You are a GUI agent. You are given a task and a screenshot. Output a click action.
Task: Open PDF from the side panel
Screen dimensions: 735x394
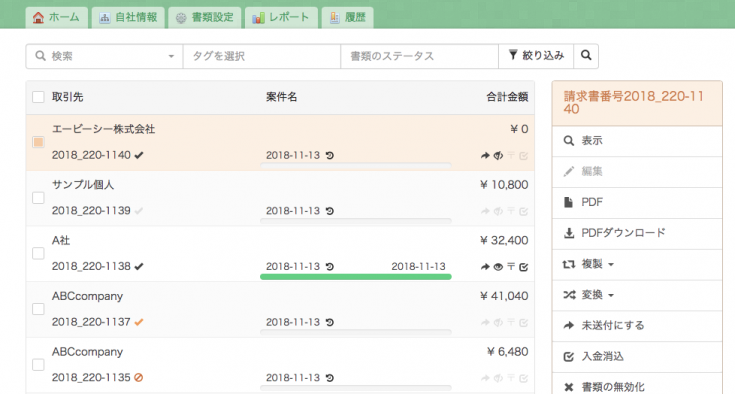pyautogui.click(x=637, y=203)
